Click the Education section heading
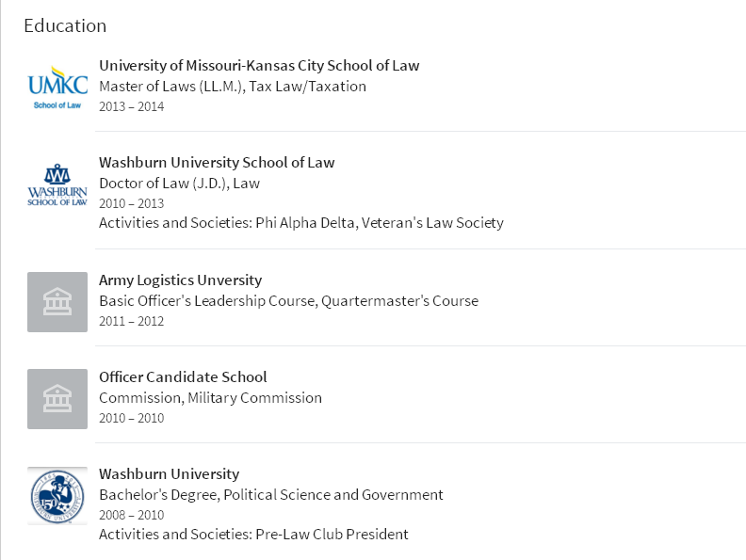 pos(65,25)
